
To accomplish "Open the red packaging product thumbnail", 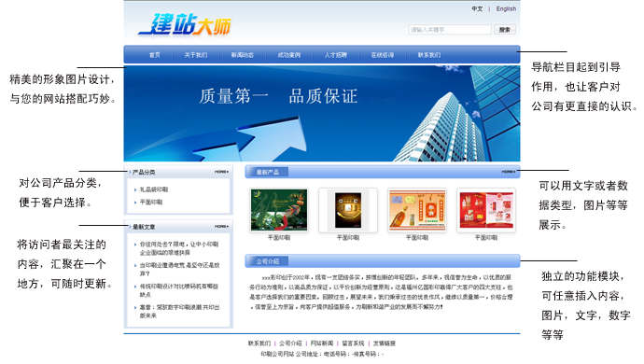I will (486, 210).
